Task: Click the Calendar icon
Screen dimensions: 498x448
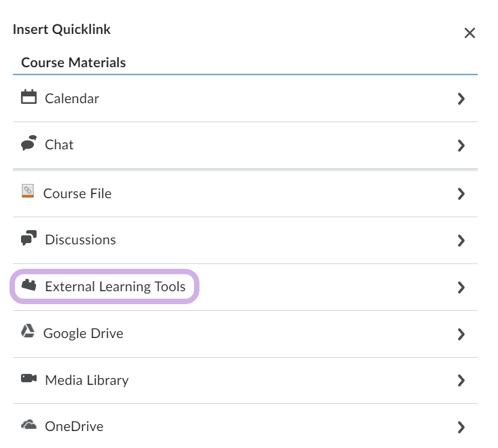Action: tap(28, 97)
